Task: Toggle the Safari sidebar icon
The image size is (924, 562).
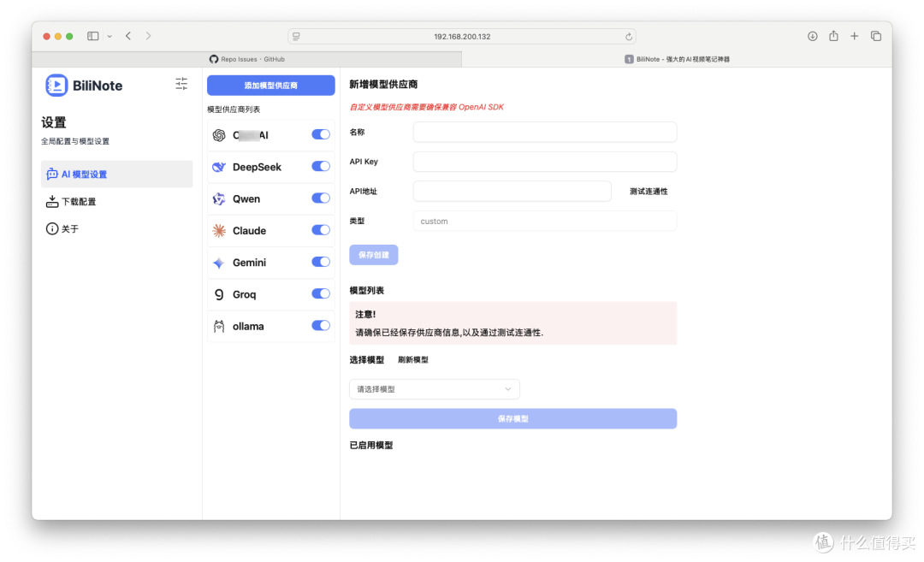Action: (92, 36)
